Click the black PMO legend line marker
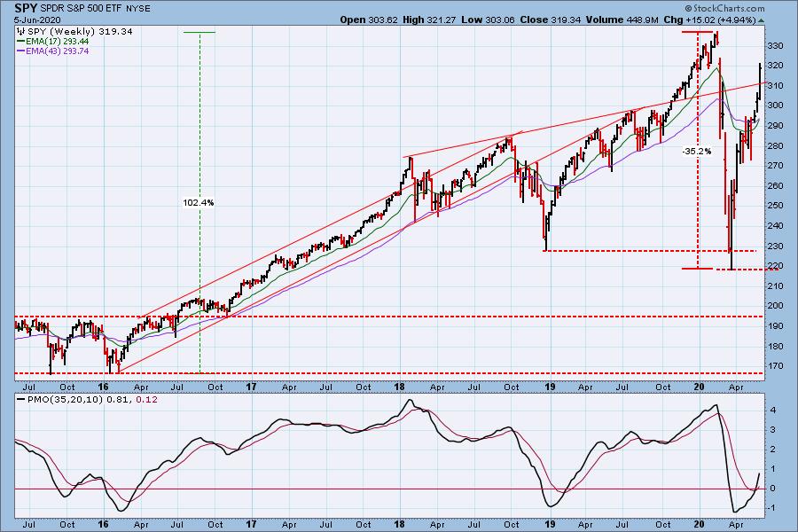The width and height of the screenshot is (798, 532). click(x=21, y=400)
